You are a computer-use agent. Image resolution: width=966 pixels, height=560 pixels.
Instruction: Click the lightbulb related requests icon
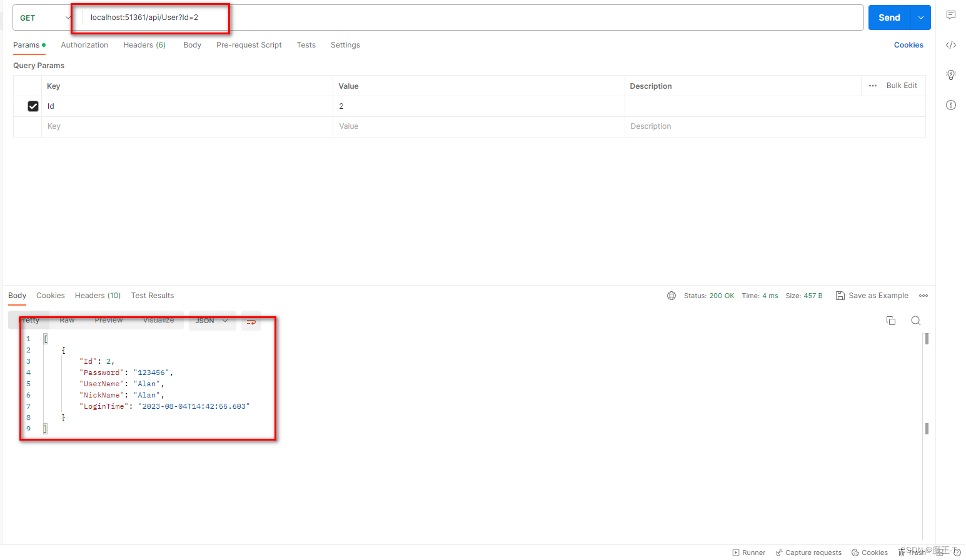950,75
